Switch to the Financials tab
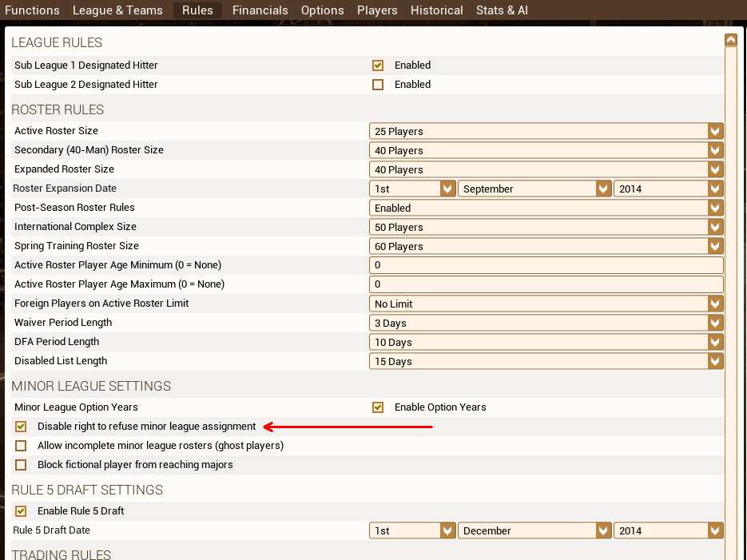Screen dimensions: 747x560 click(260, 10)
